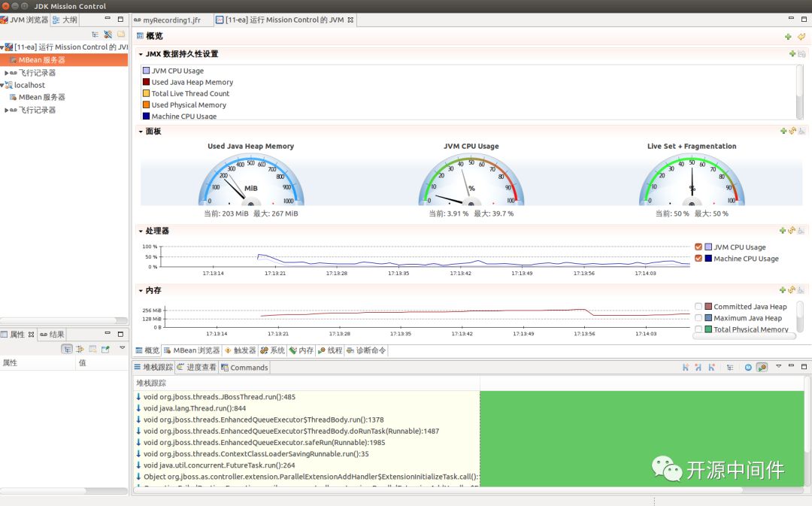Click the refresh arrows icon in 内存 section

pos(792,290)
